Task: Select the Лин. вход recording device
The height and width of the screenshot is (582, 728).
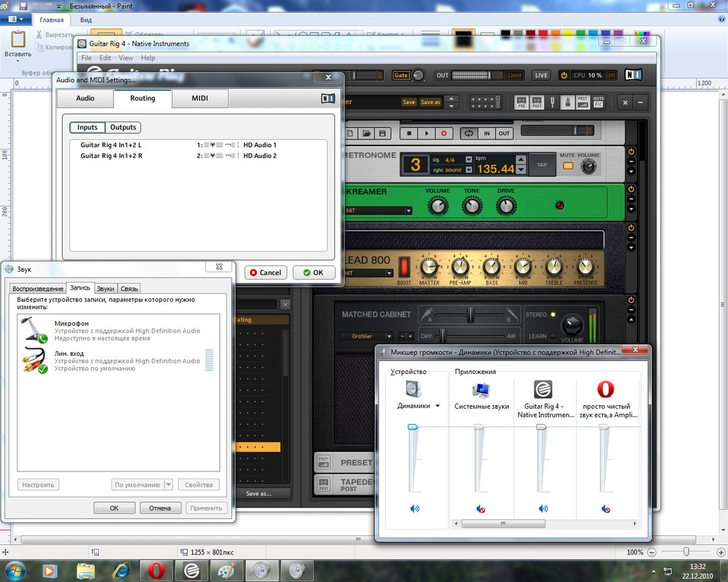Action: point(117,361)
